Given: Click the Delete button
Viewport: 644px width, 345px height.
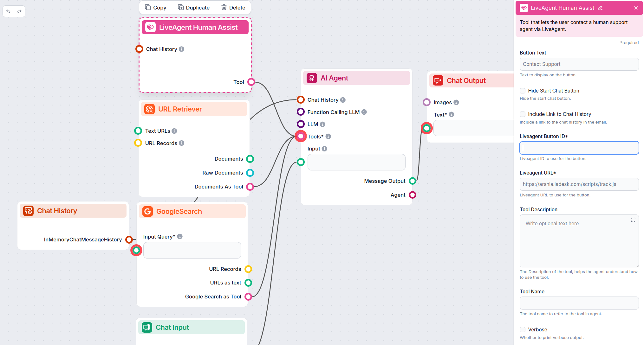Looking at the screenshot, I should click(x=233, y=7).
